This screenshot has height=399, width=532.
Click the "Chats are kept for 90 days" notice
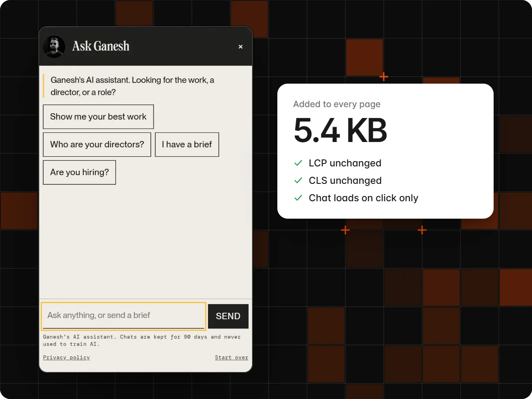point(142,340)
